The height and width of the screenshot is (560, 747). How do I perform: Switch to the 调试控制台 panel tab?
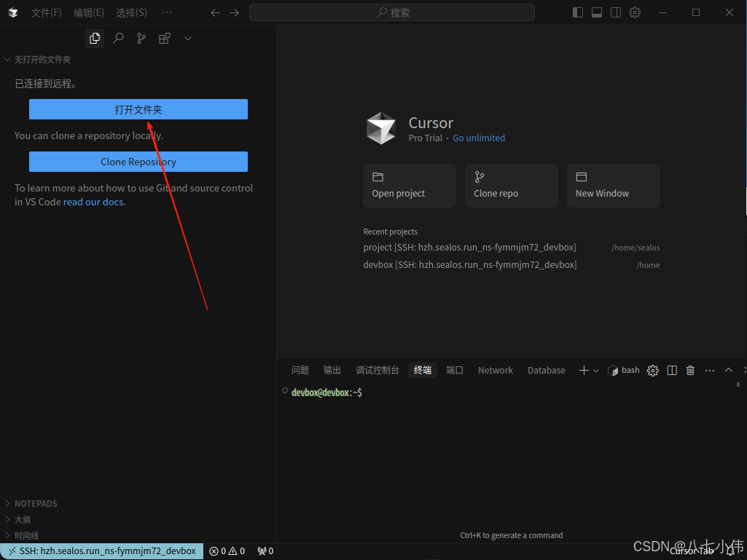coord(378,371)
